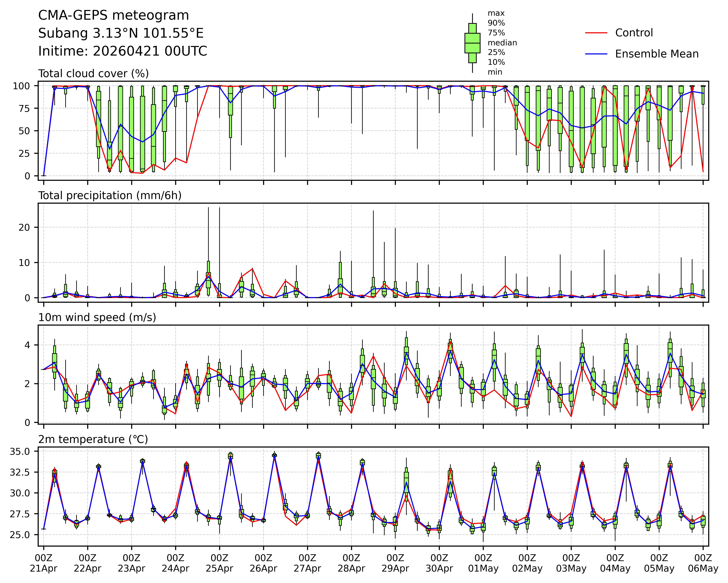Image resolution: width=728 pixels, height=583 pixels.
Task: Click the blue Ensemble Mean legend line
Action: click(596, 54)
